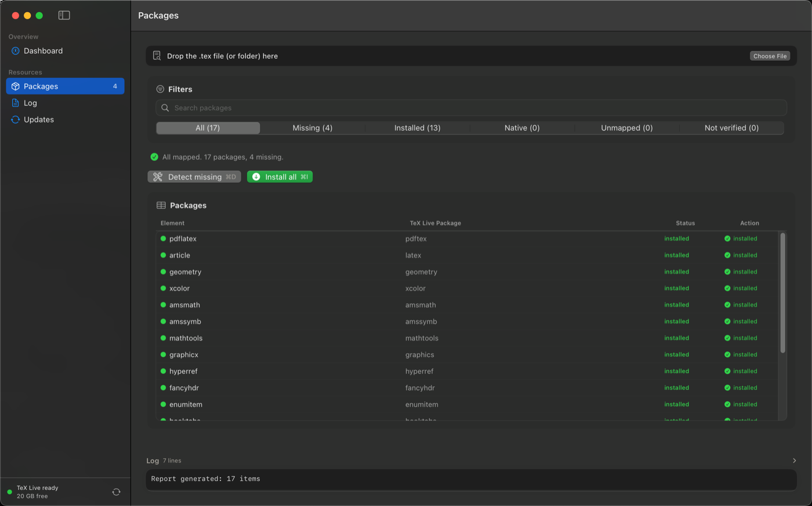812x506 pixels.
Task: Refresh TeX Live status icon
Action: pyautogui.click(x=116, y=492)
